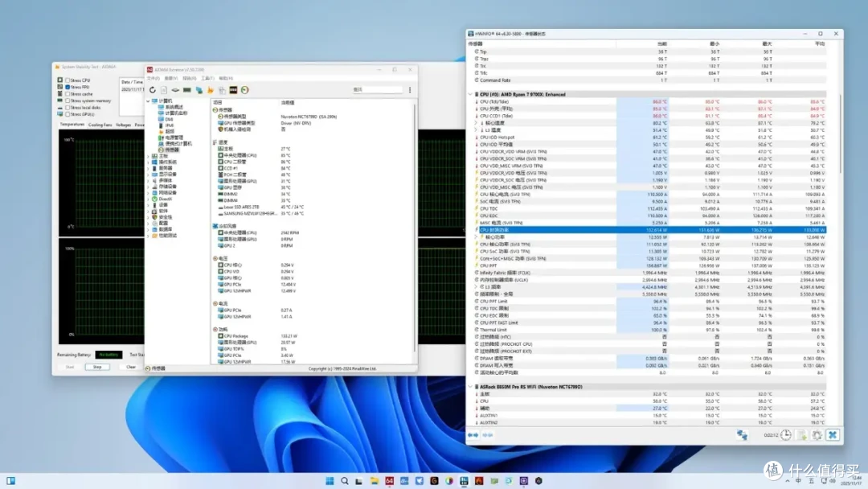
Task: Click HWiNFO expand columns arrows icon
Action: 473,435
